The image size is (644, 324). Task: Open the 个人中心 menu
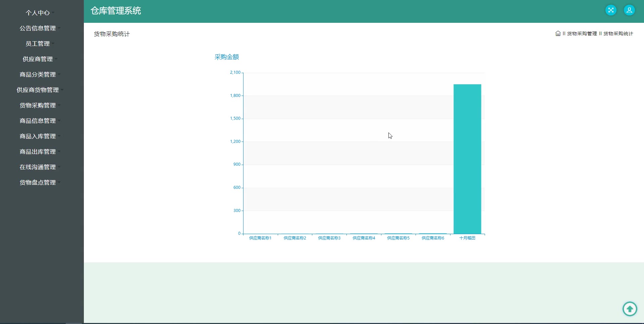tap(38, 13)
